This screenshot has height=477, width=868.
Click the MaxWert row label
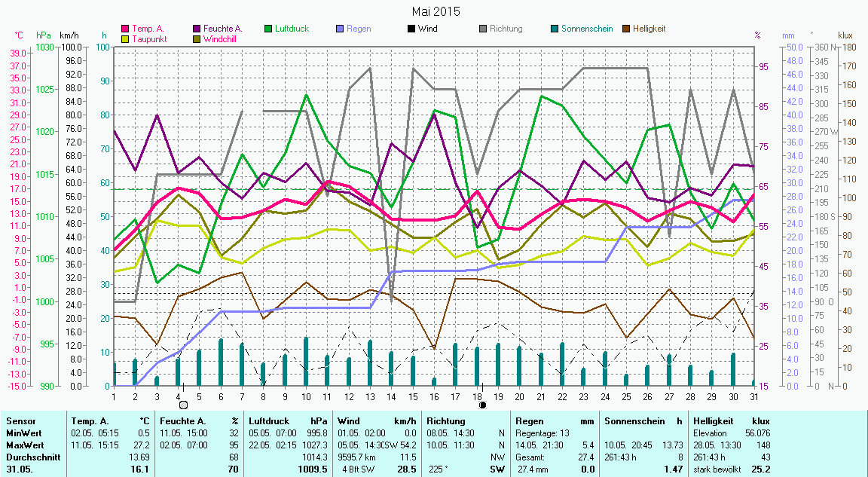(x=23, y=445)
